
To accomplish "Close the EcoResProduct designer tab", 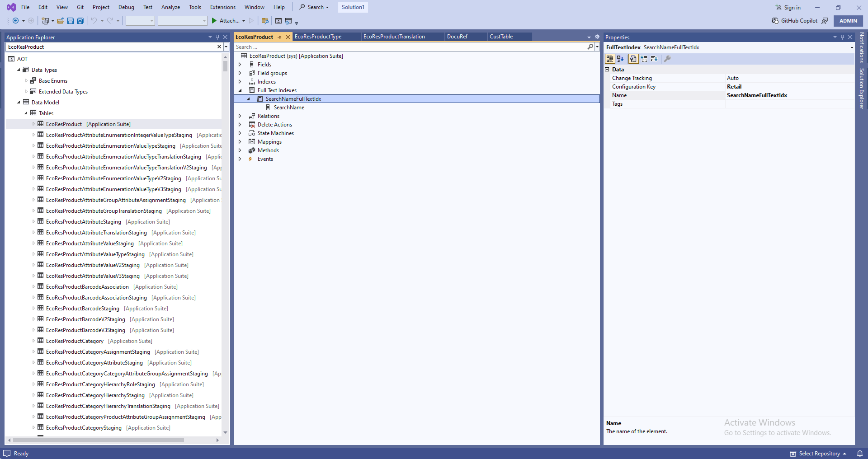I will click(x=288, y=37).
